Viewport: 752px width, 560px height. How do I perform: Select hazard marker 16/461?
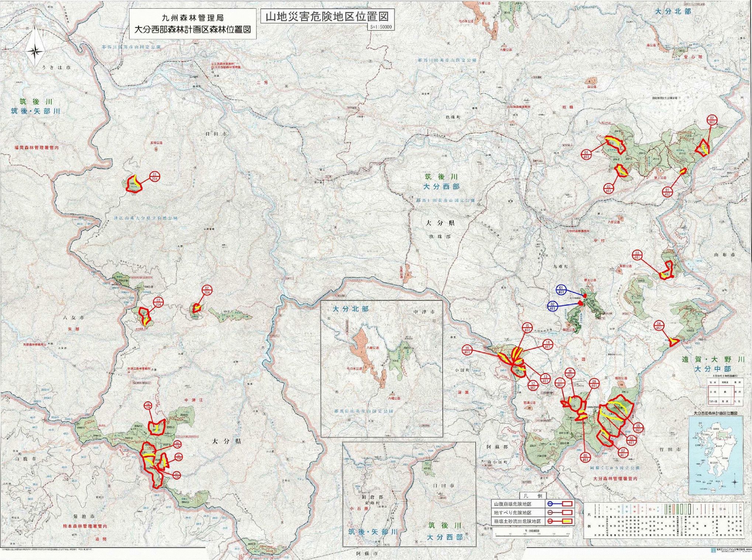tap(468, 350)
